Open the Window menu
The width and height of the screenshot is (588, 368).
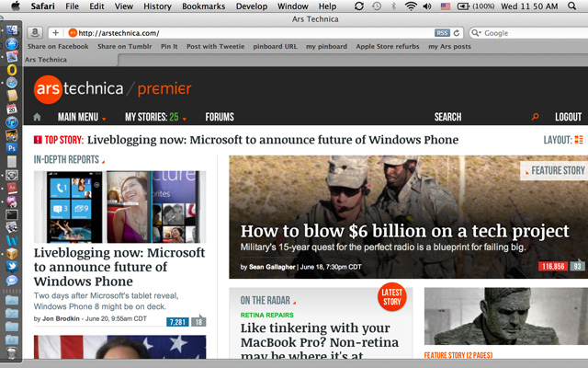point(292,6)
